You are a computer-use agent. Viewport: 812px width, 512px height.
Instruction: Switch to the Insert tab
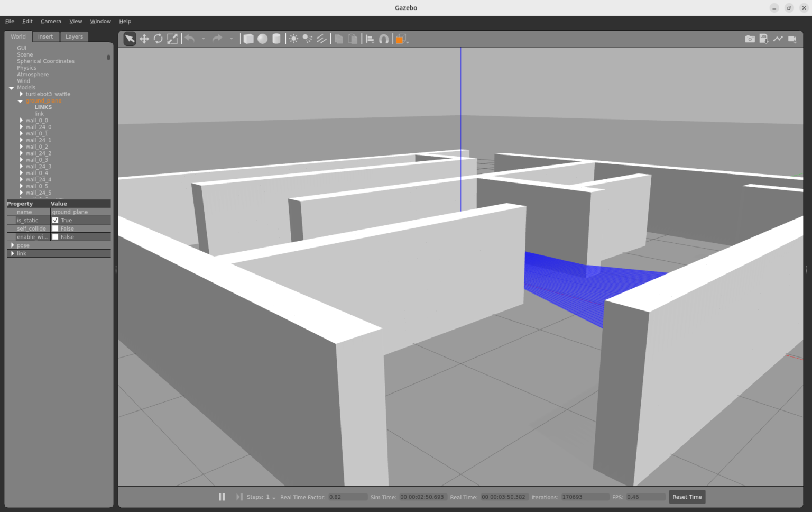[45, 36]
